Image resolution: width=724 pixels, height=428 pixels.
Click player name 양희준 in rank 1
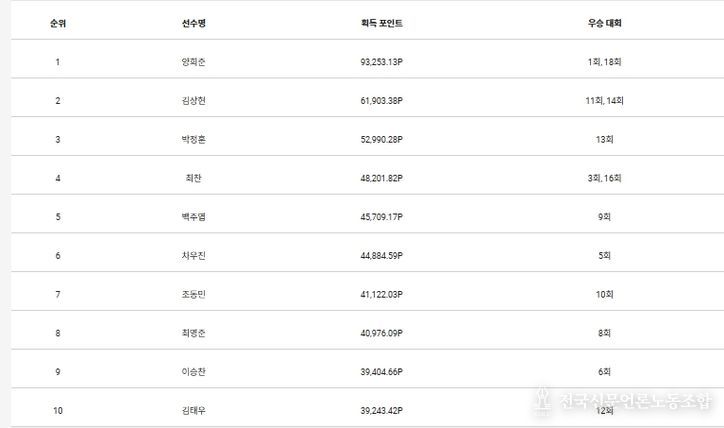click(x=193, y=62)
